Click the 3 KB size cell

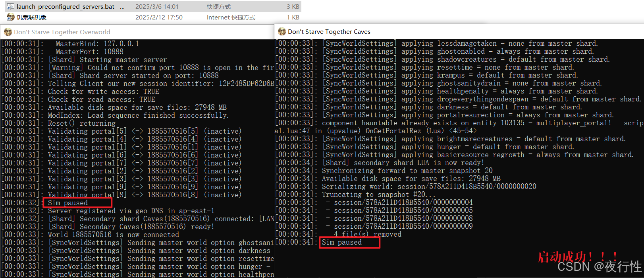click(x=293, y=7)
